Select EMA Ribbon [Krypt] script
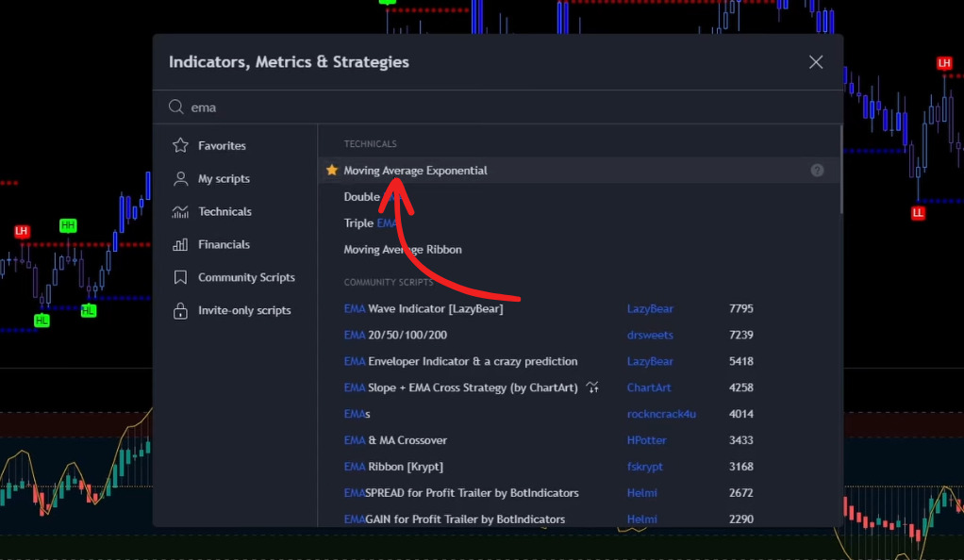964x560 pixels. pyautogui.click(x=393, y=467)
